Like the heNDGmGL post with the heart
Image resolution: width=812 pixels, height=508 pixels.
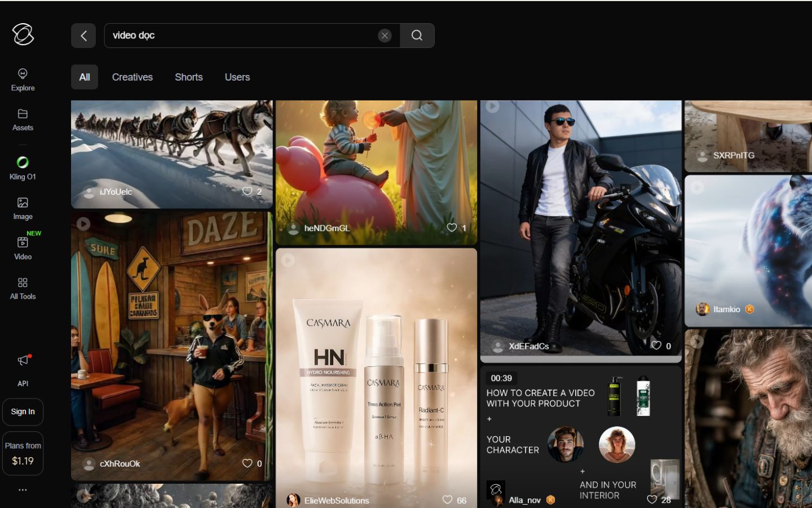click(x=452, y=227)
